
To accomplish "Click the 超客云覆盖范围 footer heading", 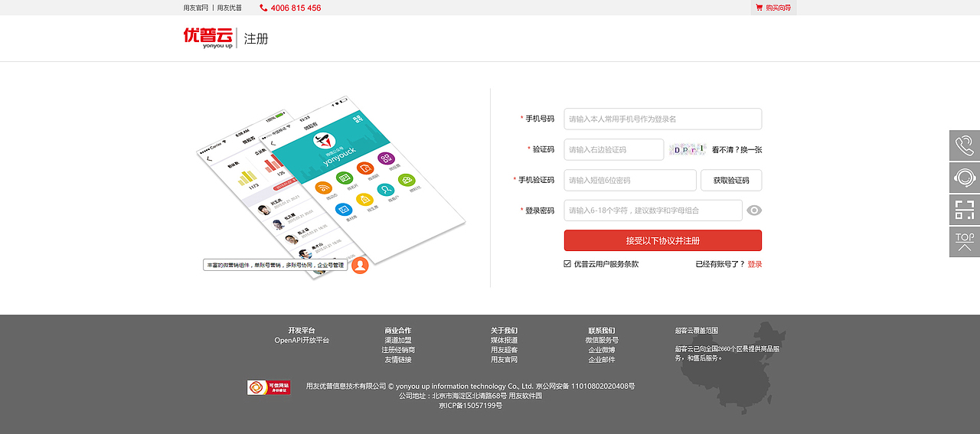I will tap(697, 331).
